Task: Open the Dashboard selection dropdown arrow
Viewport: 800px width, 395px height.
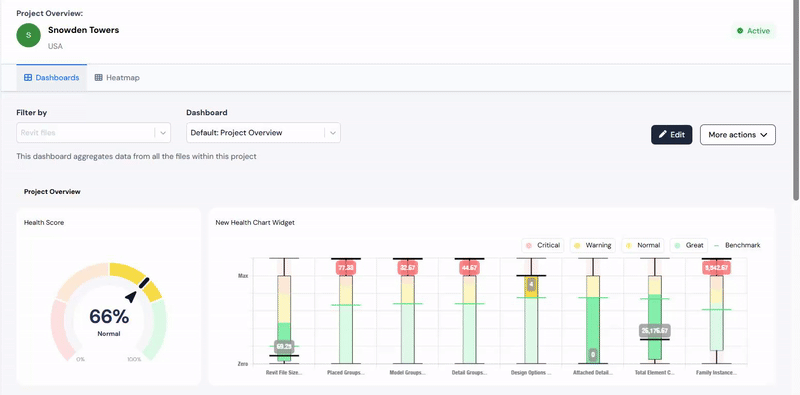Action: click(333, 133)
